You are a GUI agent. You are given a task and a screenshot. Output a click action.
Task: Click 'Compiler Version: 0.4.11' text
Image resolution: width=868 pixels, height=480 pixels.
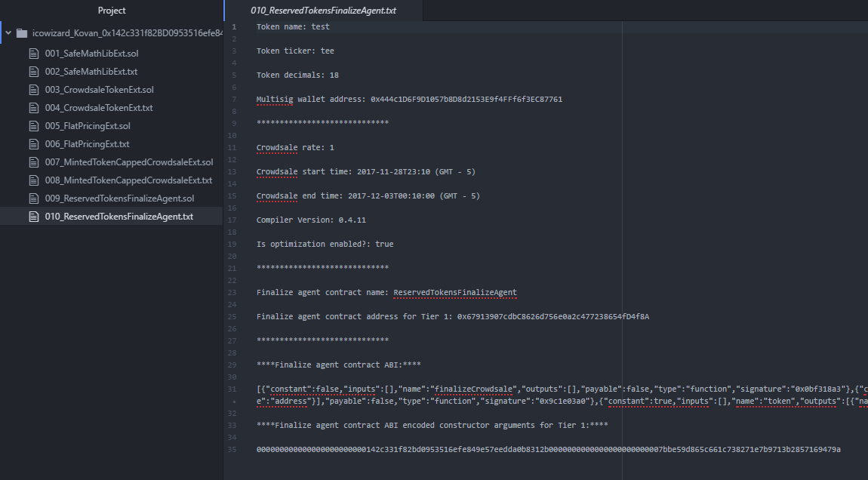pyautogui.click(x=311, y=220)
